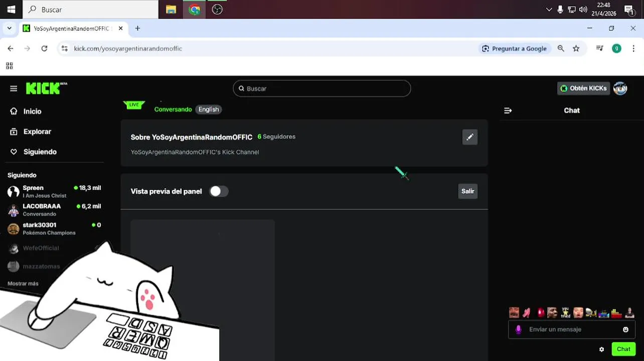Open the Siguiendo sidebar section

click(40, 151)
